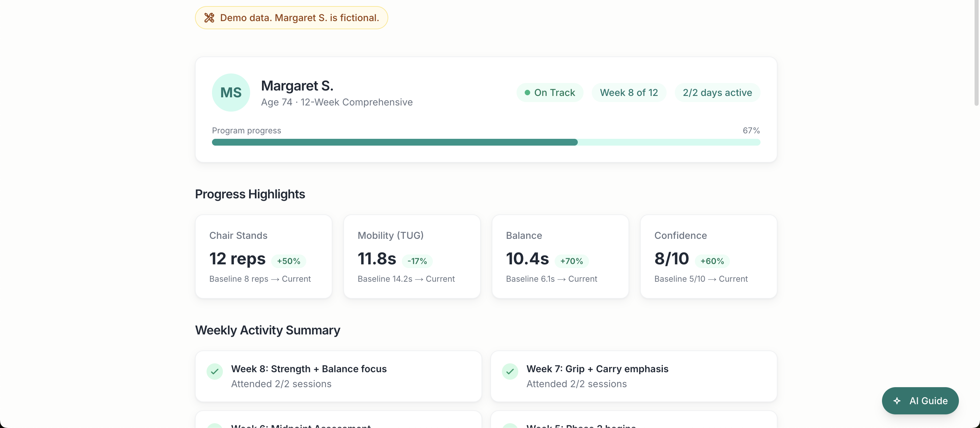Click the Margaret S. name heading
This screenshot has width=980, height=428.
coord(297,86)
